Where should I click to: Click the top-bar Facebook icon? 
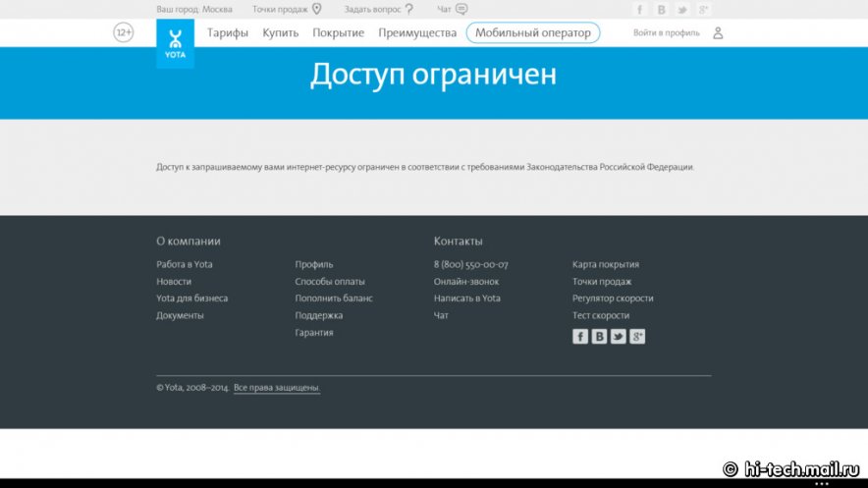(x=640, y=10)
